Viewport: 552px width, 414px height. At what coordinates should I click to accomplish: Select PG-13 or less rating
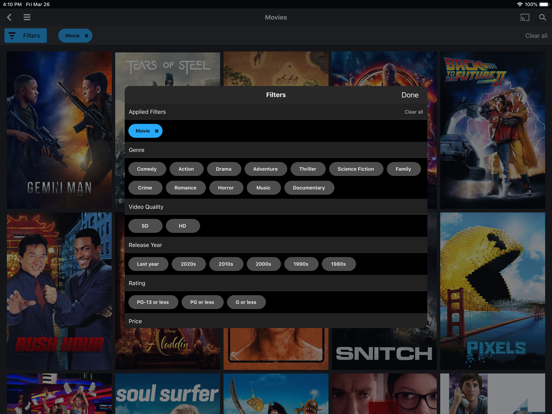pos(153,302)
